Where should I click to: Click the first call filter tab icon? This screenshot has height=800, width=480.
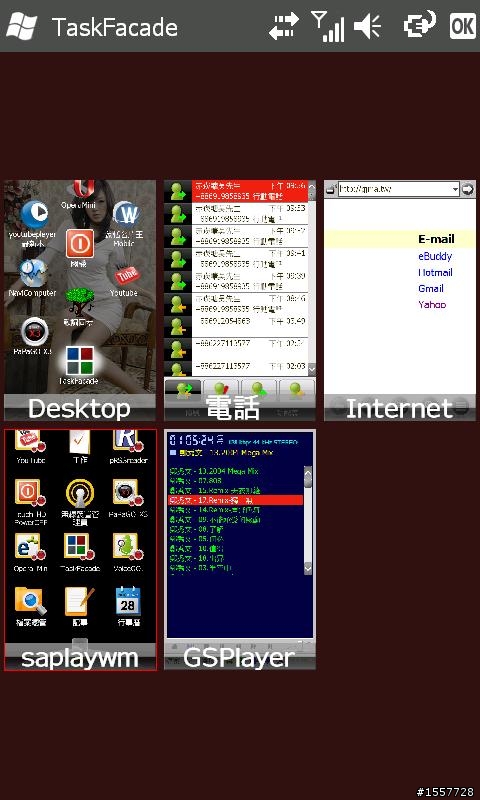click(x=183, y=390)
